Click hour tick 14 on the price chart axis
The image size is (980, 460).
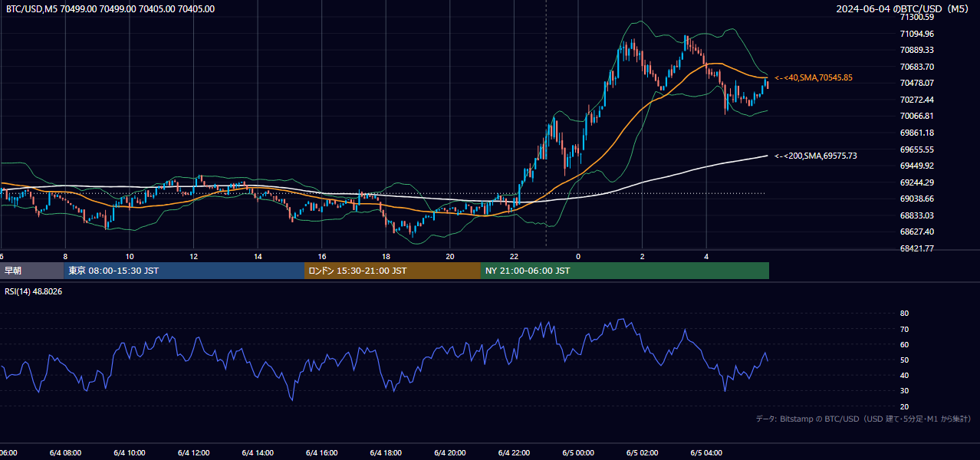pos(258,257)
